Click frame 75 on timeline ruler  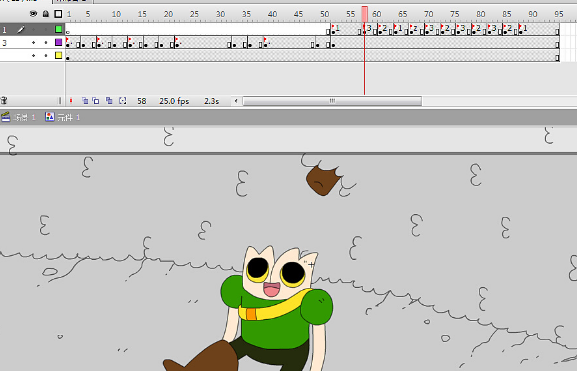point(455,14)
